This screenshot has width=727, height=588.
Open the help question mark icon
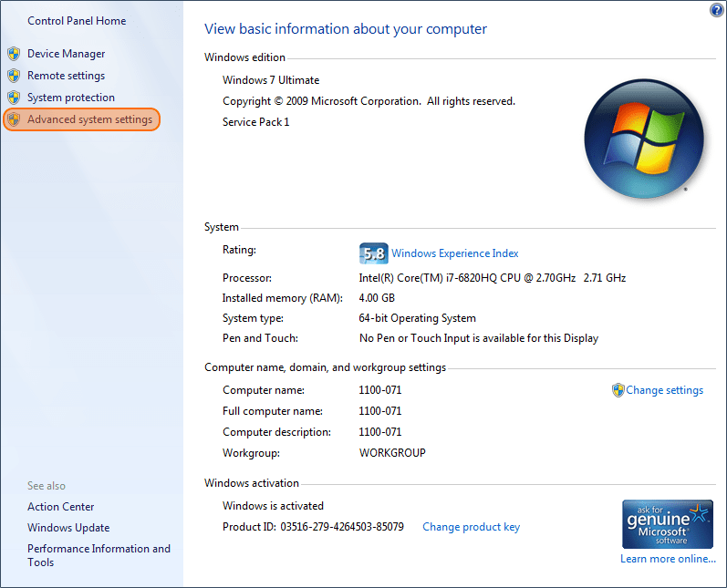[x=716, y=10]
